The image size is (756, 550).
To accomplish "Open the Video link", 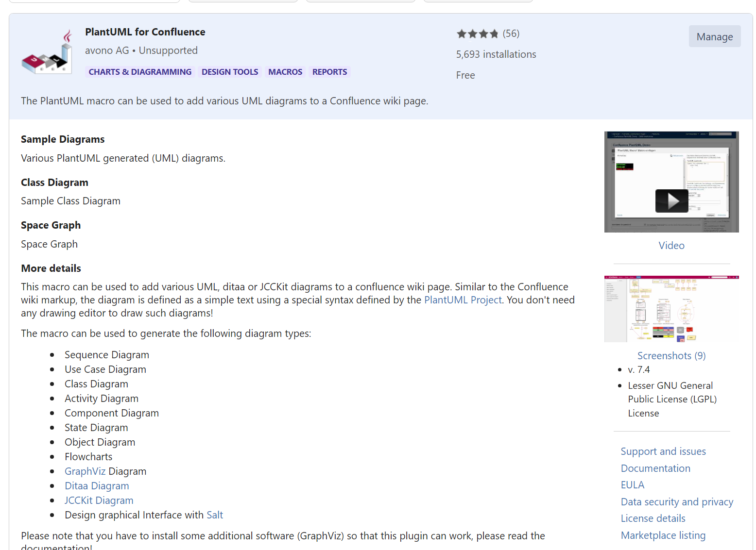I will click(671, 246).
